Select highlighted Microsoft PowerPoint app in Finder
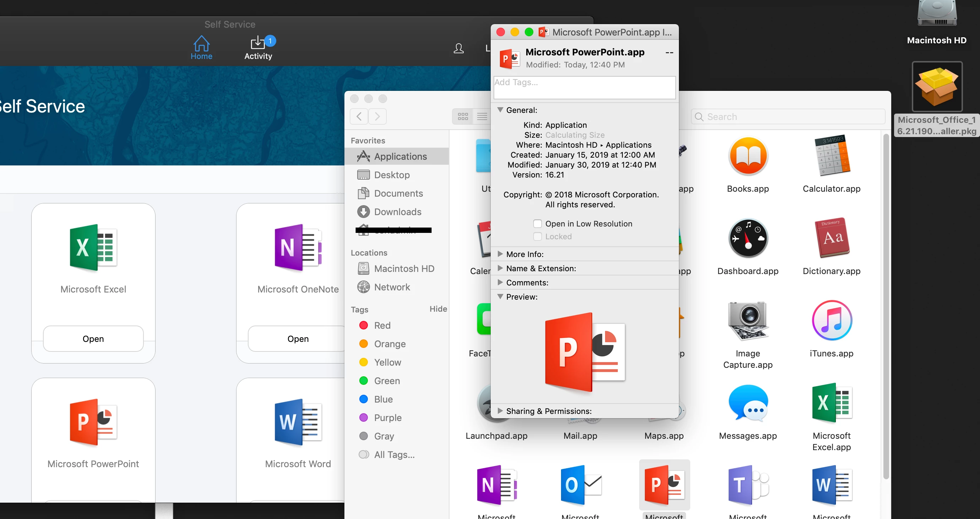This screenshot has width=980, height=519. pyautogui.click(x=664, y=485)
